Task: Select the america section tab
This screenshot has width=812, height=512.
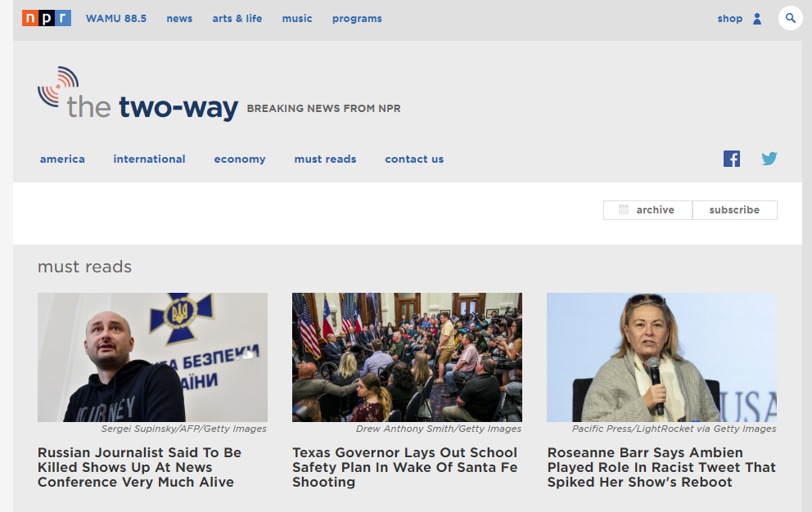Action: coord(62,159)
